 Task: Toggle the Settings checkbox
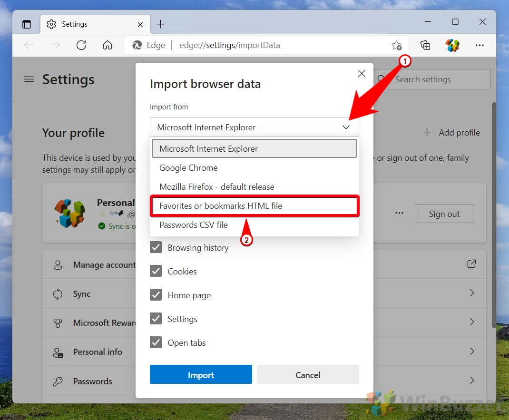(156, 319)
